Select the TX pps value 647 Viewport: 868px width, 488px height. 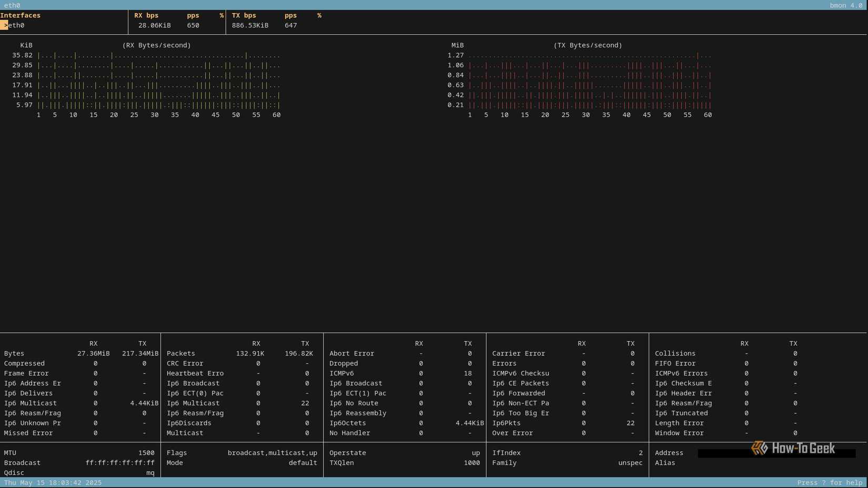click(x=290, y=25)
